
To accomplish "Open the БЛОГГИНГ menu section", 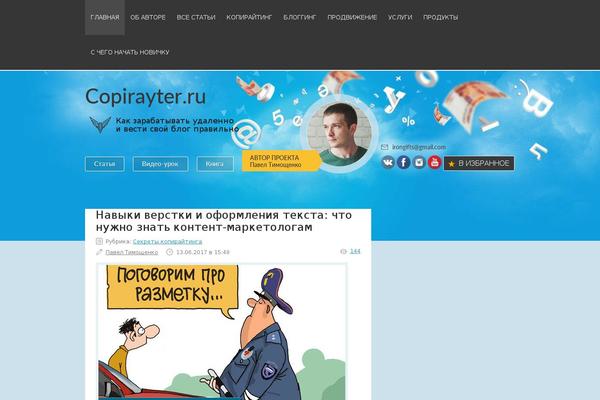I will click(x=300, y=17).
